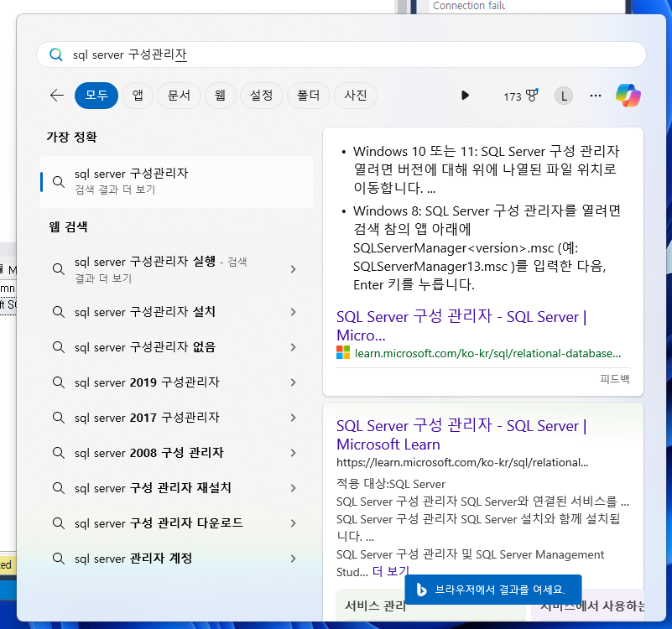Click the play arrow right of the 사진 tab
The image size is (672, 629).
466,96
